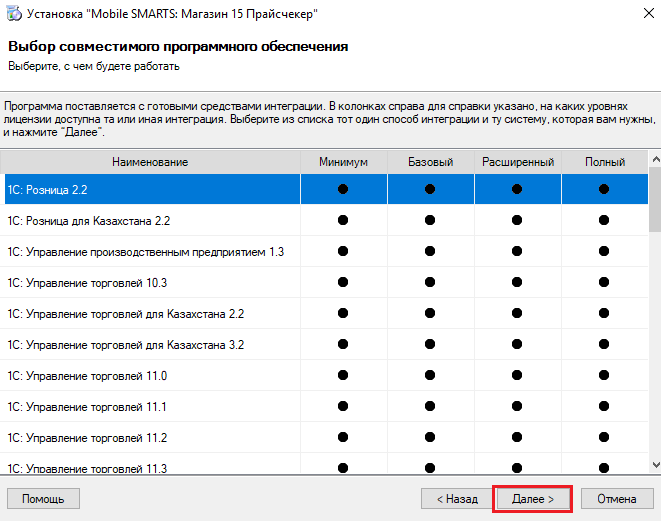The height and width of the screenshot is (521, 661).
Task: Click the list scrollbar down arrow
Action: pos(656,465)
